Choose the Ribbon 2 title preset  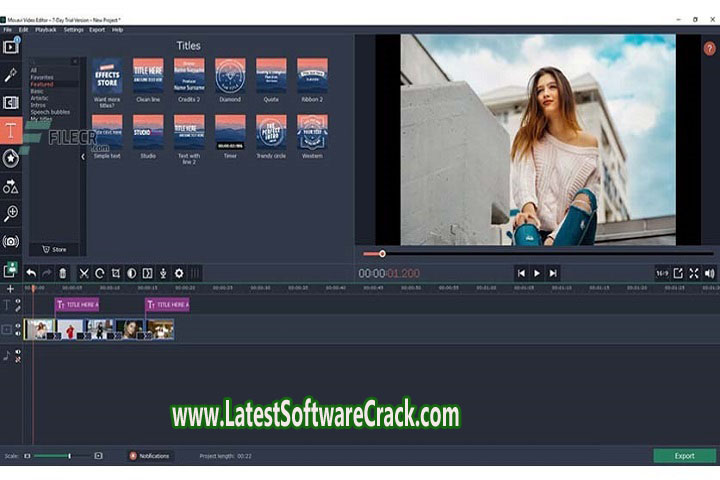click(312, 80)
